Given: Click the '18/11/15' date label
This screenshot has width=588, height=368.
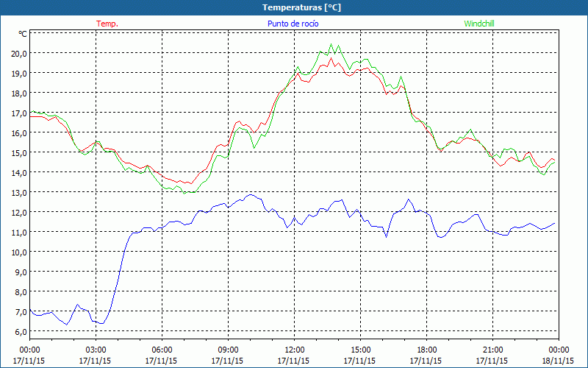Looking at the screenshot, I should 558,361.
